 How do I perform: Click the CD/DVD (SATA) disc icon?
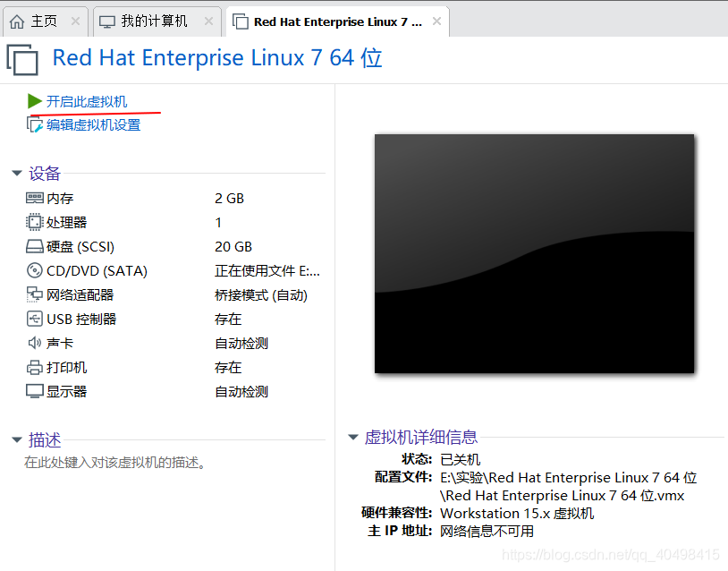point(35,270)
